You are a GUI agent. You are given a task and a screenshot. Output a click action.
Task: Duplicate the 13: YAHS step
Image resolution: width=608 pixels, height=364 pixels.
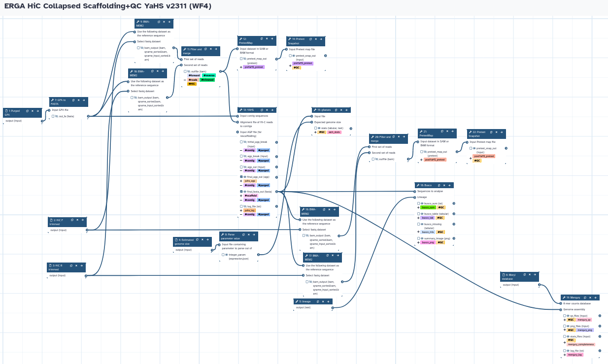(x=261, y=110)
